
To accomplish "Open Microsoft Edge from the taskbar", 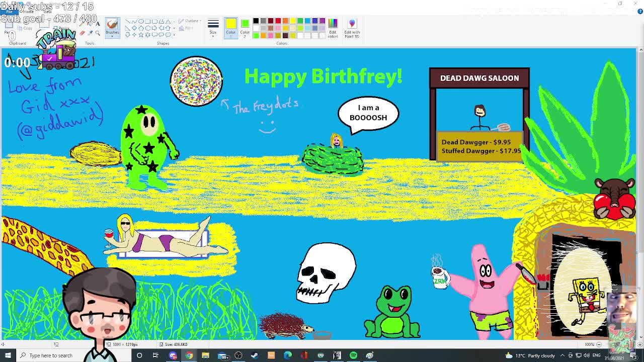I will (287, 355).
